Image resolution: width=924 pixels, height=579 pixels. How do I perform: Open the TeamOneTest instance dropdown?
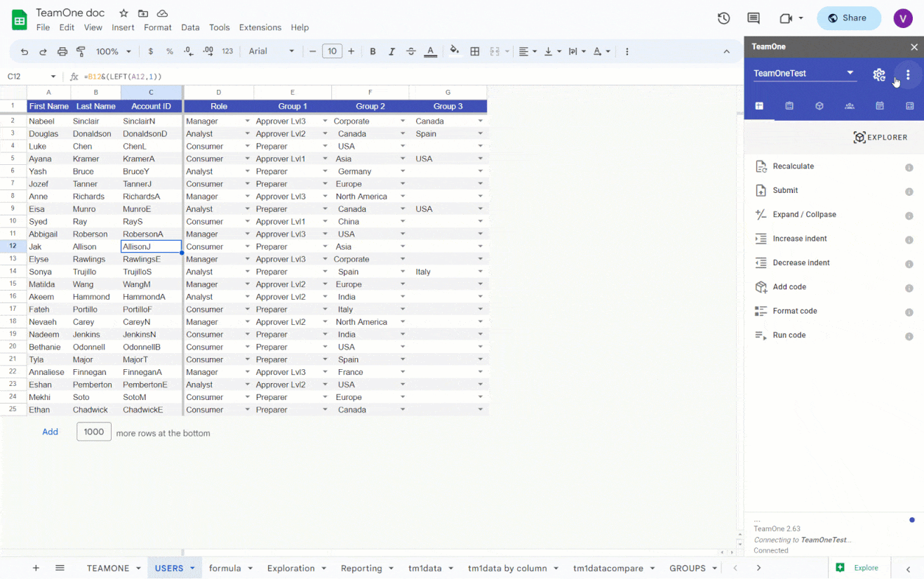(x=804, y=73)
